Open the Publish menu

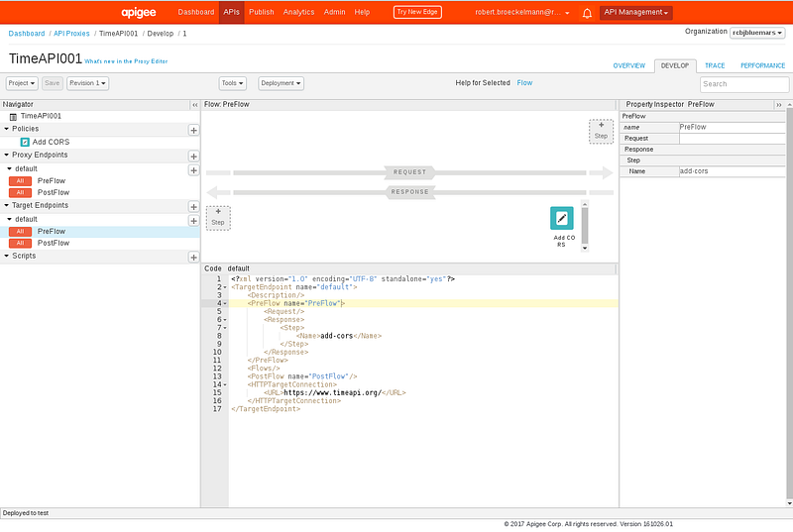pyautogui.click(x=261, y=12)
